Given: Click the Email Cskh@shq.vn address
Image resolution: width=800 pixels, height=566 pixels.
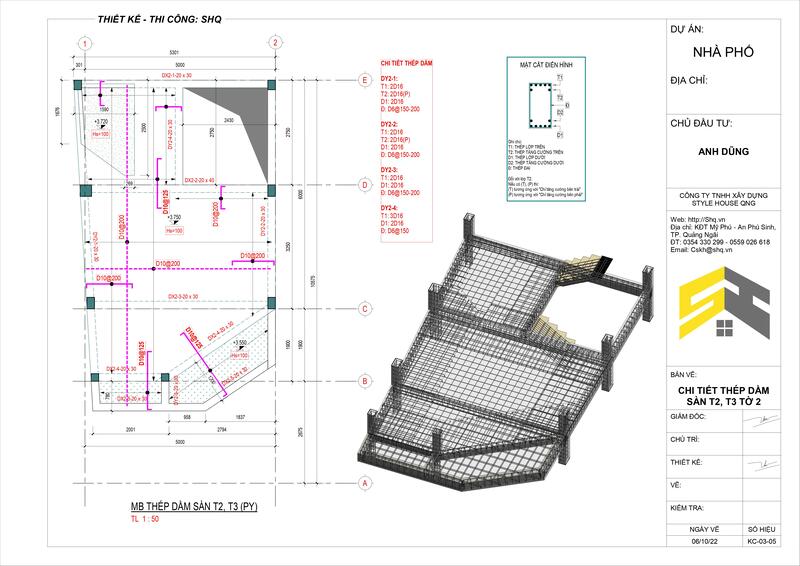Looking at the screenshot, I should [x=701, y=250].
